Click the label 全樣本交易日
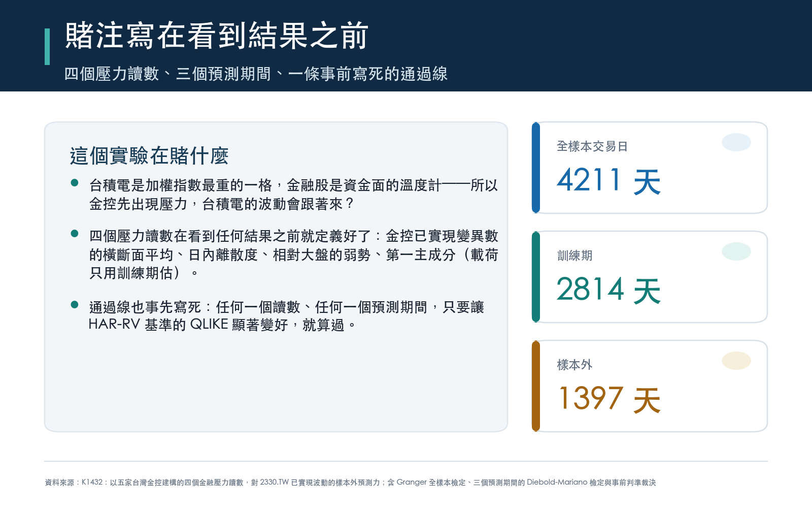This screenshot has height=508, width=812. point(592,146)
